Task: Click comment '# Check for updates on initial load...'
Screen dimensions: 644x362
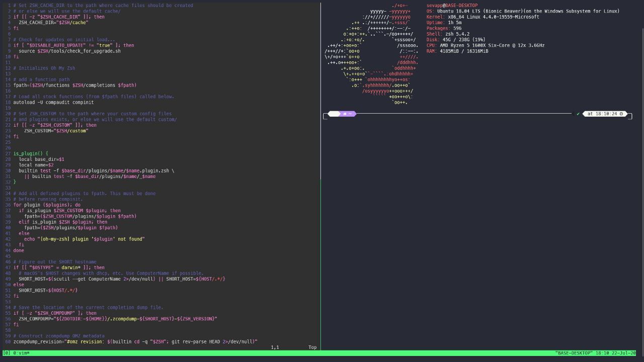Action: point(64,40)
